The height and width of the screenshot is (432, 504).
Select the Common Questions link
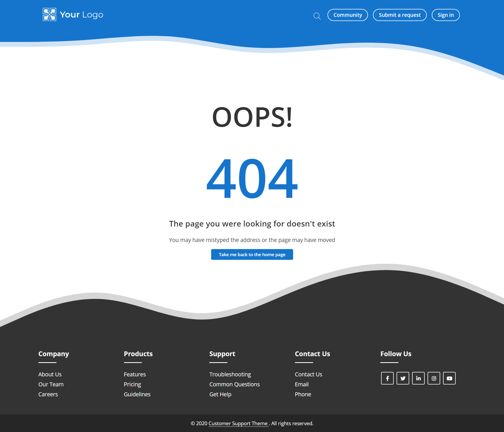(x=234, y=384)
